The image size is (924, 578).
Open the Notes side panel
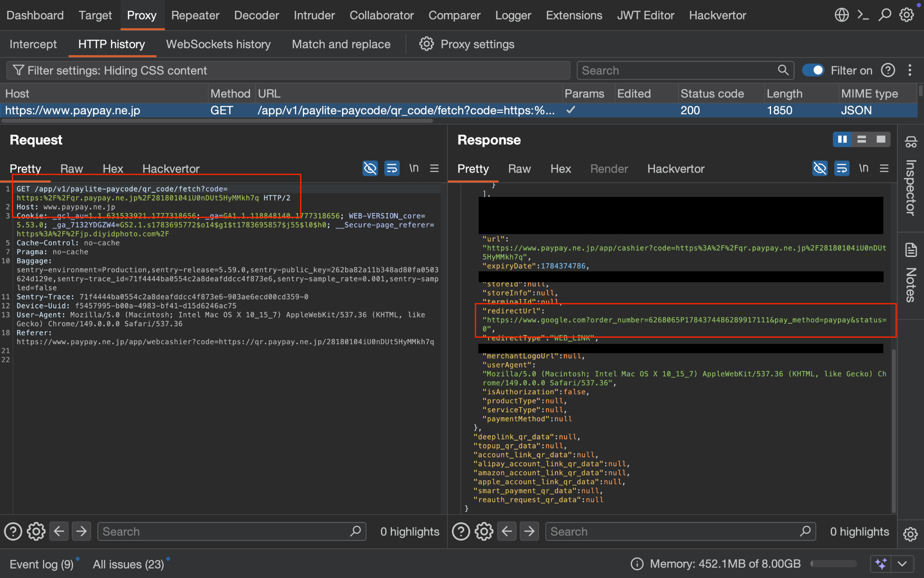(x=911, y=273)
